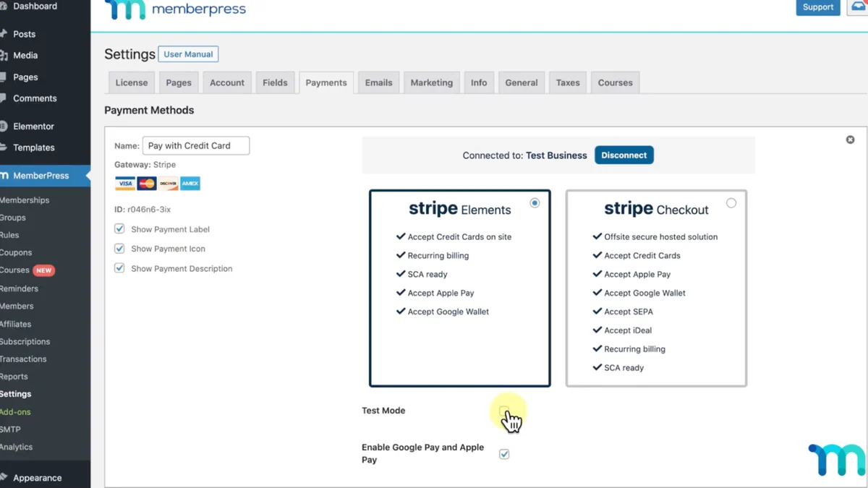This screenshot has width=868, height=488.
Task: Open Elementor from sidebar
Action: pyautogui.click(x=33, y=126)
